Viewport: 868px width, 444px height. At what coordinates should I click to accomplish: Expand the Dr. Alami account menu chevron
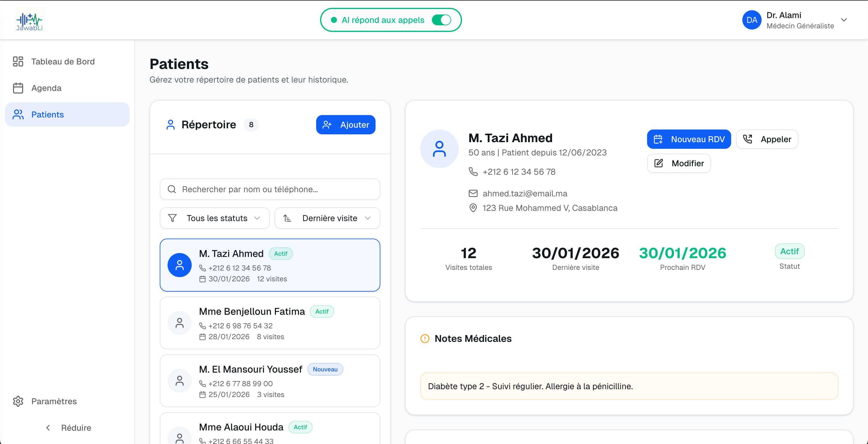click(x=844, y=20)
